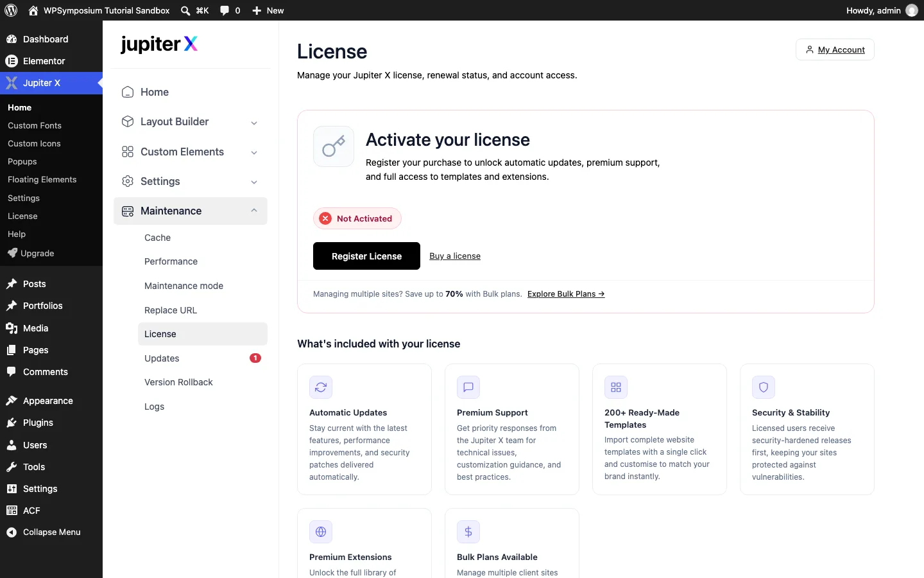924x578 pixels.
Task: Click the Register License button
Action: 366,256
